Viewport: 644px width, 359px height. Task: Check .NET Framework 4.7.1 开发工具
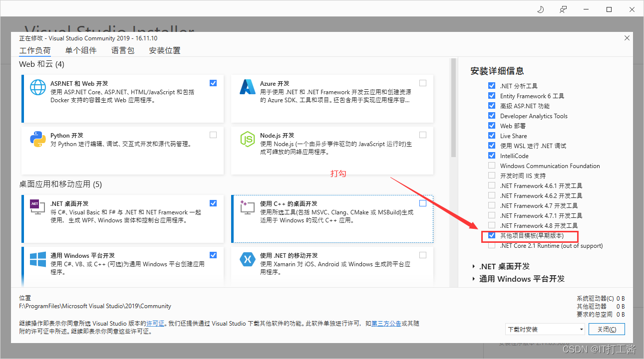[x=492, y=215]
